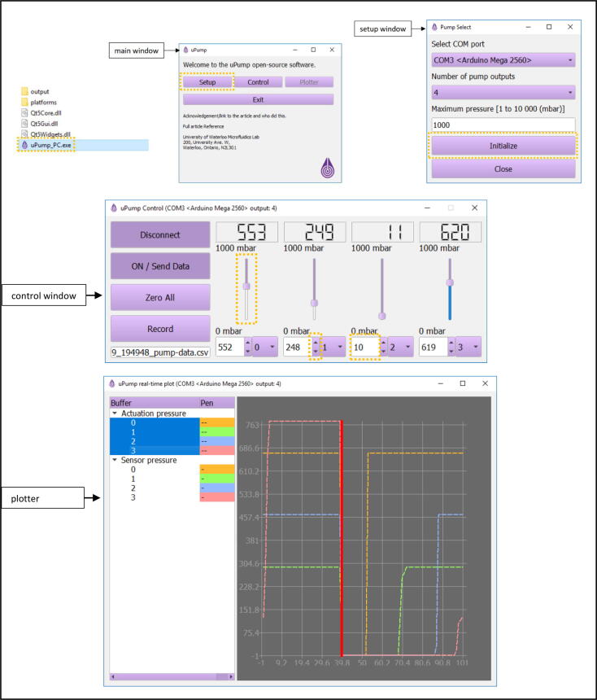Select the Qt5Core.dll file icon

click(24, 113)
